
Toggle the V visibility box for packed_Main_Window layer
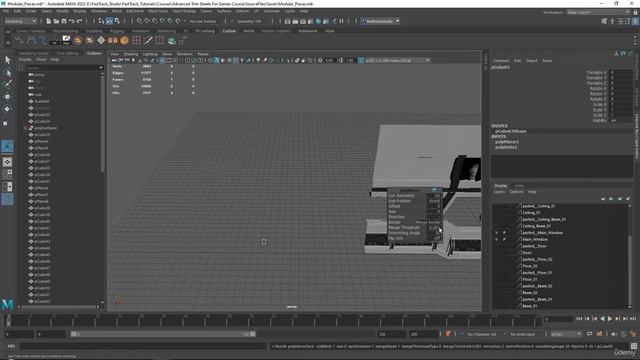pyautogui.click(x=497, y=233)
